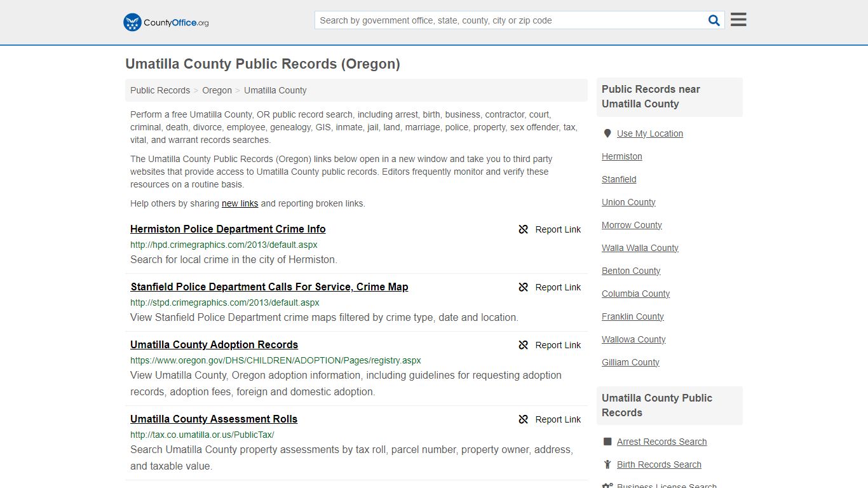Click the CountyOffice.org logo icon
Viewport: 868px width, 488px height.
click(132, 22)
